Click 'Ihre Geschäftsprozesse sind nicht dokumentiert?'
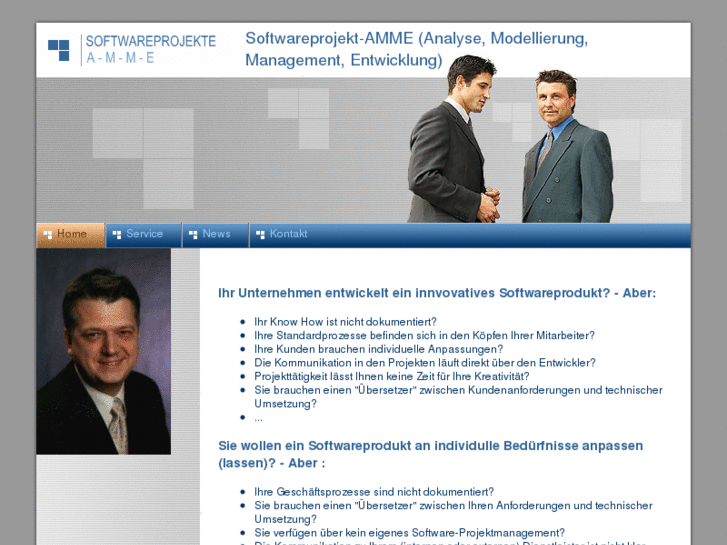Image resolution: width=727 pixels, height=545 pixels. (x=374, y=492)
